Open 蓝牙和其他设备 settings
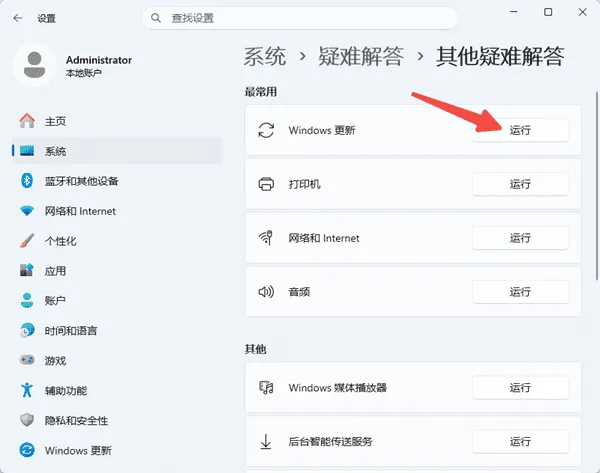 click(117, 181)
